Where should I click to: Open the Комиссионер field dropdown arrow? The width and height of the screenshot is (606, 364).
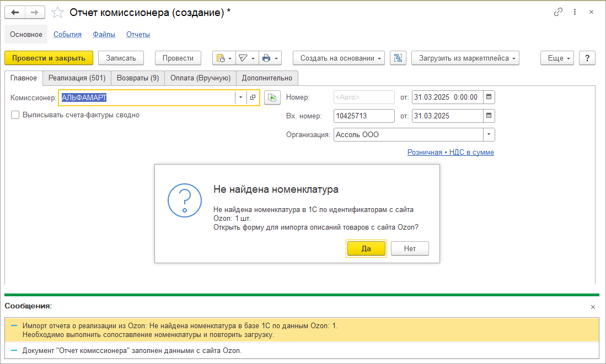point(240,97)
